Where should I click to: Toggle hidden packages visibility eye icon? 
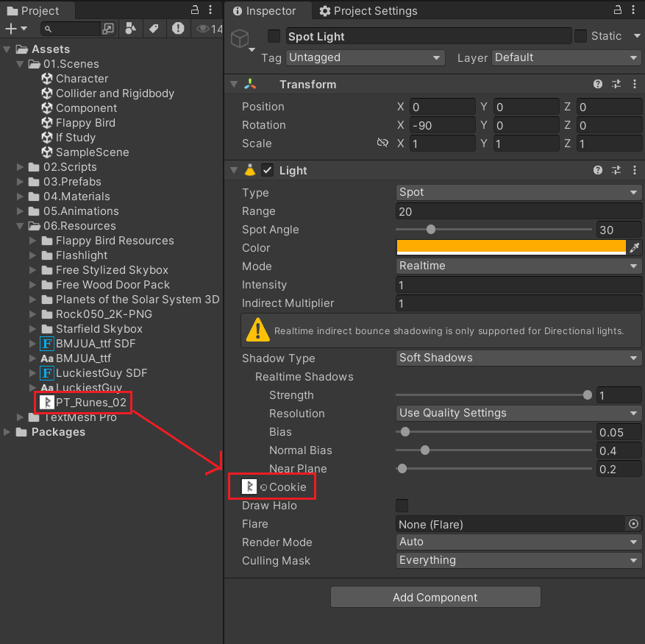click(202, 29)
